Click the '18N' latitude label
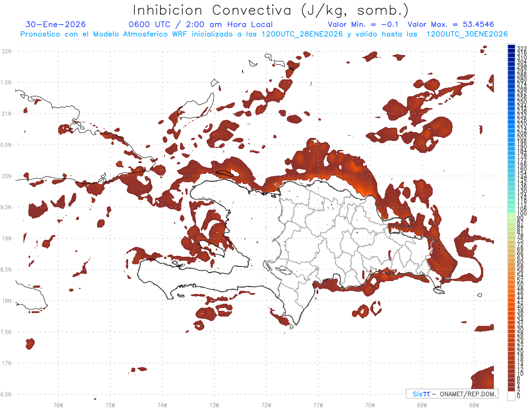Image resolution: width=532 pixels, height=411 pixels. (x=6, y=301)
